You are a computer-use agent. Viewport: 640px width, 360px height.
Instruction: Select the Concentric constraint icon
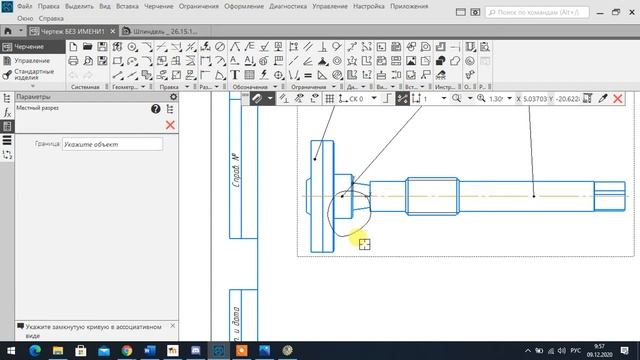[337, 61]
